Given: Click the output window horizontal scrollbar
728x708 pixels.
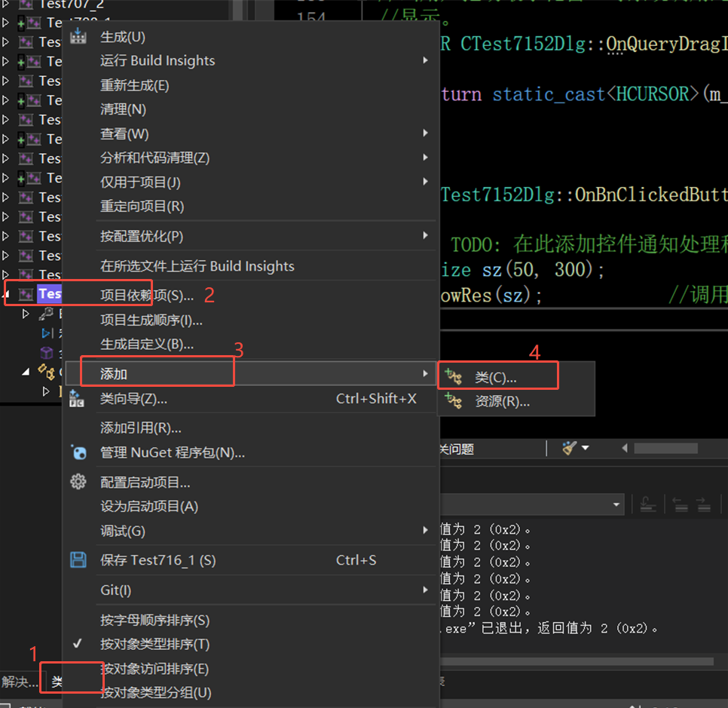Looking at the screenshot, I should point(577,661).
